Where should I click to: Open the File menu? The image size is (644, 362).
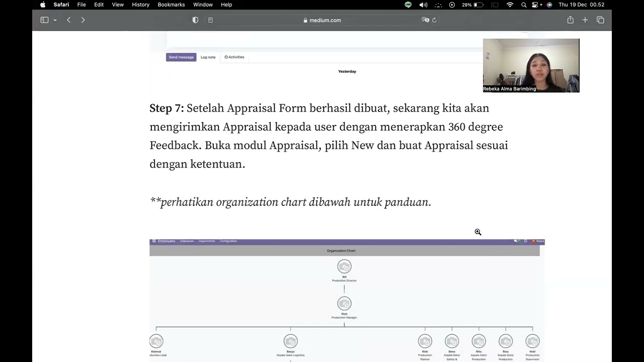coord(82,5)
